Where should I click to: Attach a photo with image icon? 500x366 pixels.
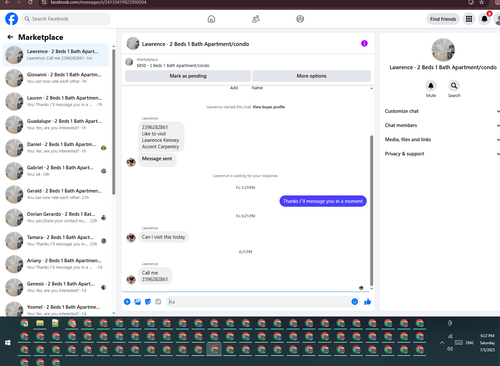click(137, 302)
